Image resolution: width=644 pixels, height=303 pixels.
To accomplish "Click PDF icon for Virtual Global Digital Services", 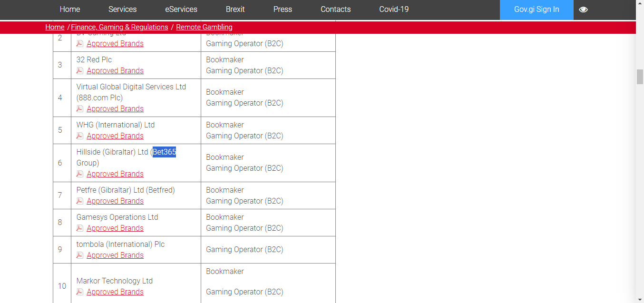I will point(80,108).
